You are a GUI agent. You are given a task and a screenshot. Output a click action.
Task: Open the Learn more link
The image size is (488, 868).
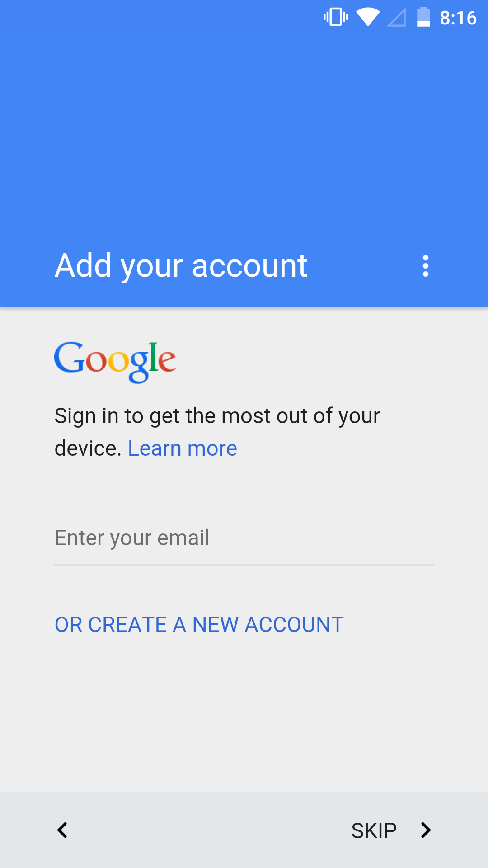(x=183, y=448)
